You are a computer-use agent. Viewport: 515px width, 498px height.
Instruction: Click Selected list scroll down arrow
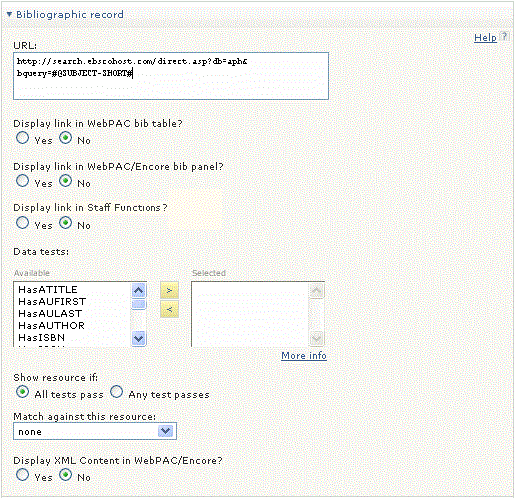(x=316, y=339)
